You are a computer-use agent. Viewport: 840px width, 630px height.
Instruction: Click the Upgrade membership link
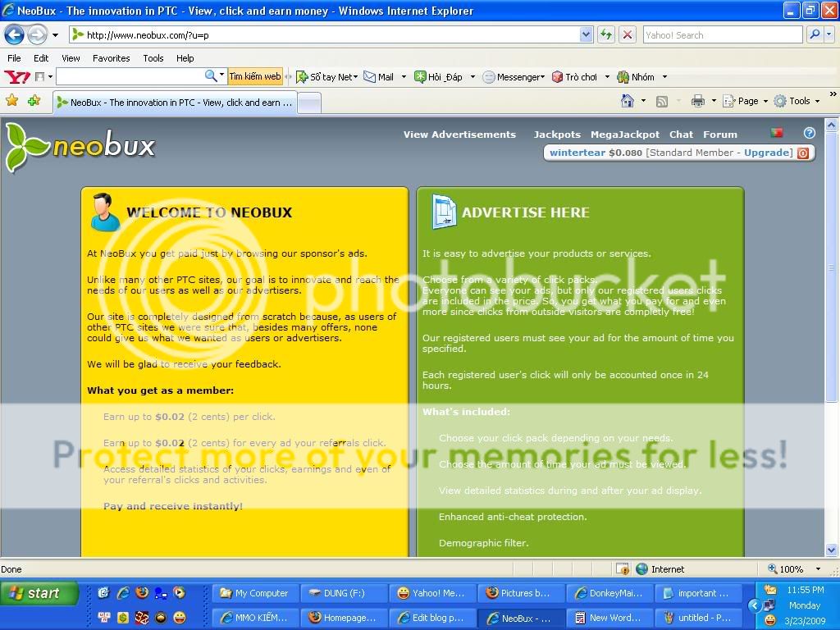[767, 153]
